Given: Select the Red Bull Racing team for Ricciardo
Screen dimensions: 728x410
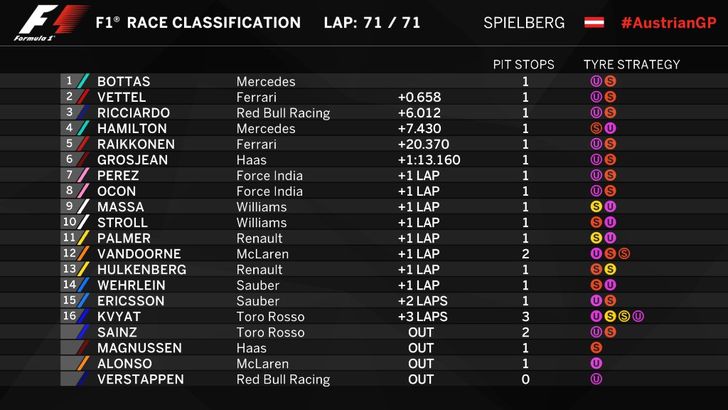Looking at the screenshot, I should pyautogui.click(x=283, y=113).
